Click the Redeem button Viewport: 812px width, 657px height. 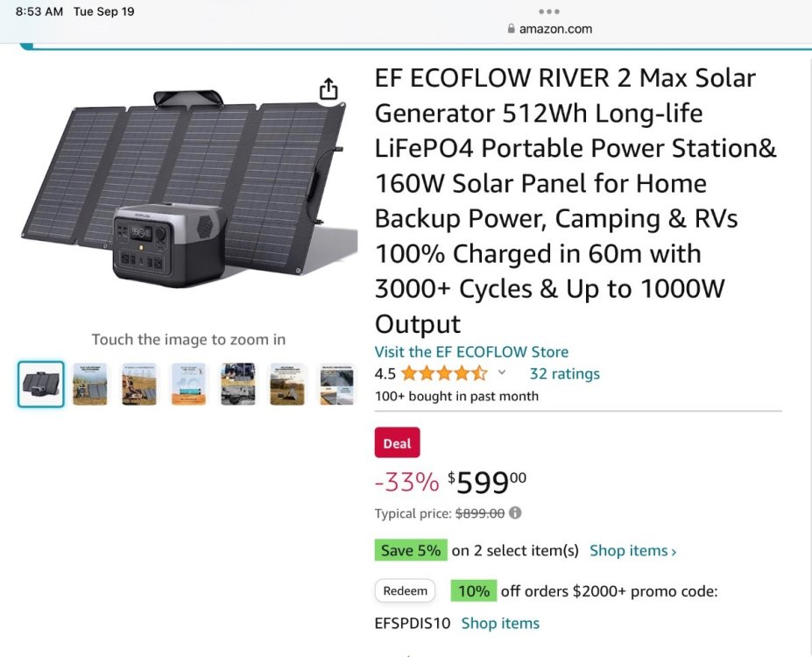pyautogui.click(x=406, y=591)
